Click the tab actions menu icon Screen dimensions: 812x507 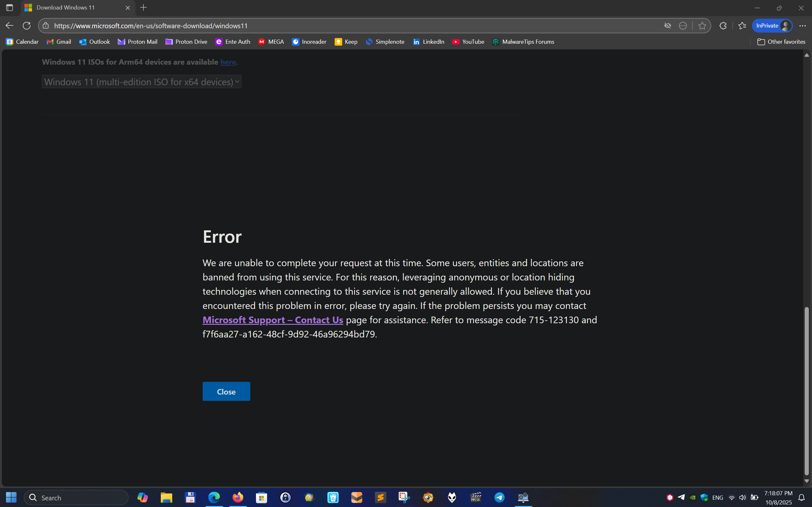(10, 7)
